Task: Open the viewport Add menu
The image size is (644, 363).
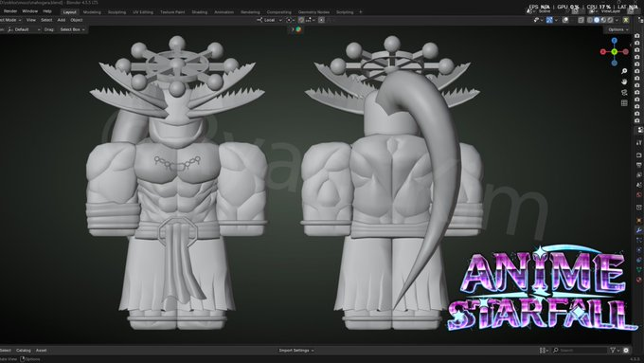Action: pos(62,20)
